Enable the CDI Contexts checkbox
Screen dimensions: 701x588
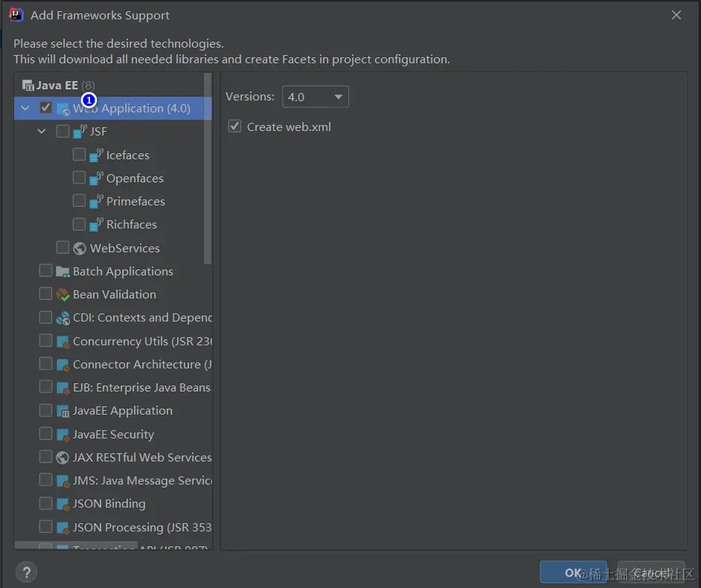click(45, 317)
